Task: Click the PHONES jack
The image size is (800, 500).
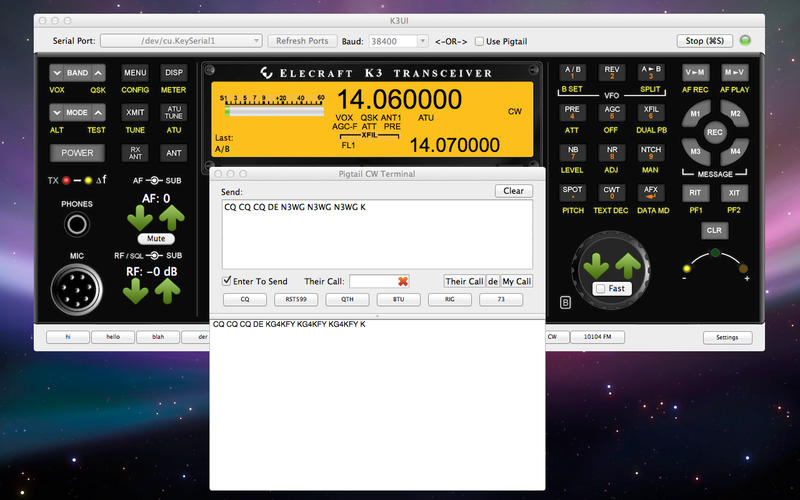Action: tap(77, 224)
